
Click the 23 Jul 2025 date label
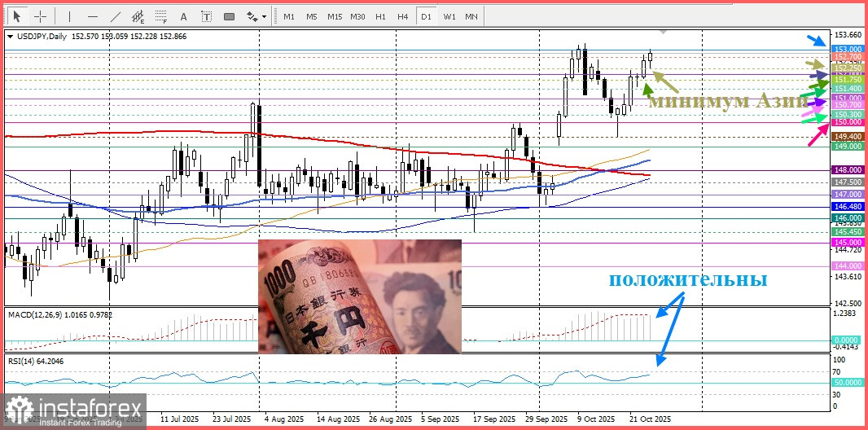[x=232, y=419]
